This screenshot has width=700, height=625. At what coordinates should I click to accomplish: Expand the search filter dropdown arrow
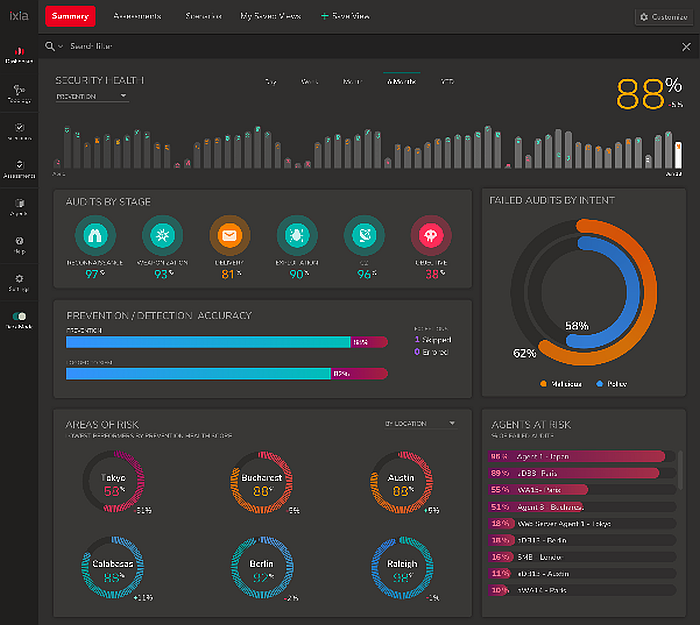pos(61,47)
